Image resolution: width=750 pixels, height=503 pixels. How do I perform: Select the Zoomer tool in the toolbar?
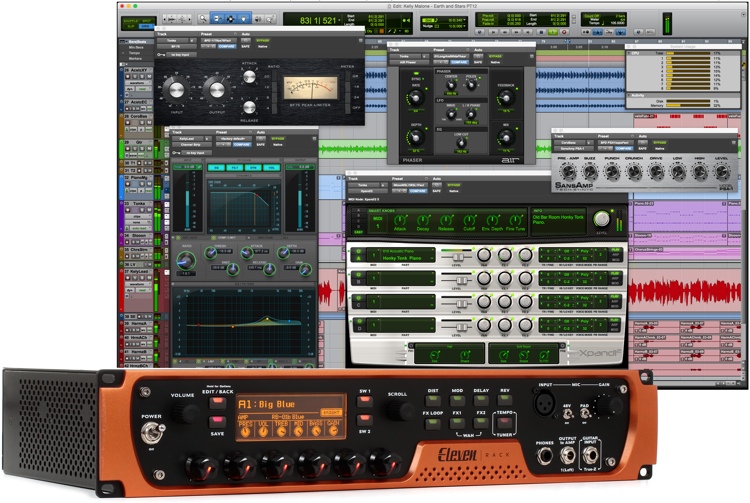click(203, 19)
